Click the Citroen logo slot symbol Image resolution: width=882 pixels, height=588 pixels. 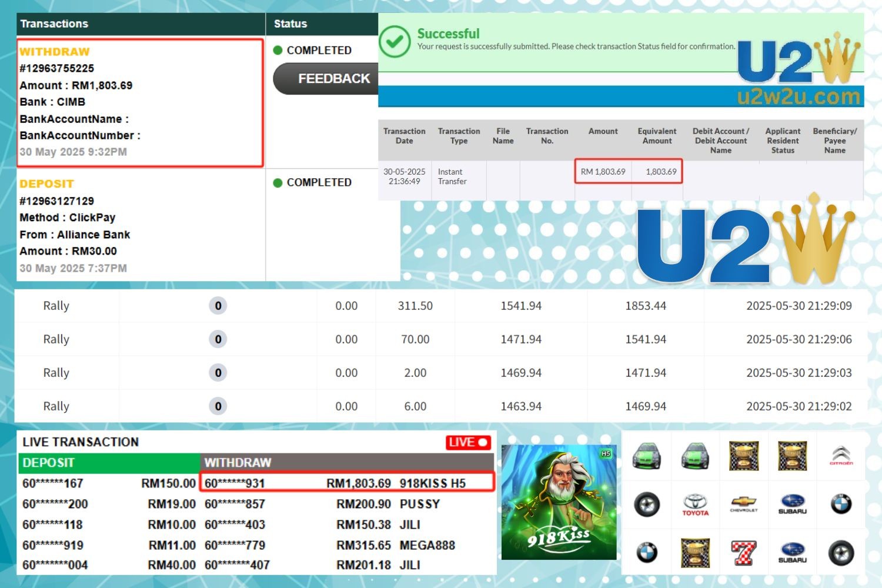[841, 456]
